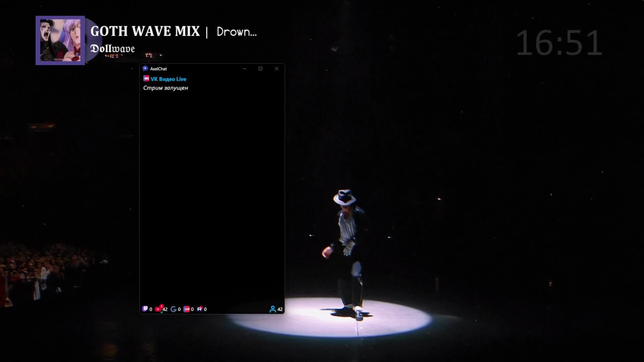Screen dimensions: 644x362
Task: Close the AxelChat window
Action: 276,69
